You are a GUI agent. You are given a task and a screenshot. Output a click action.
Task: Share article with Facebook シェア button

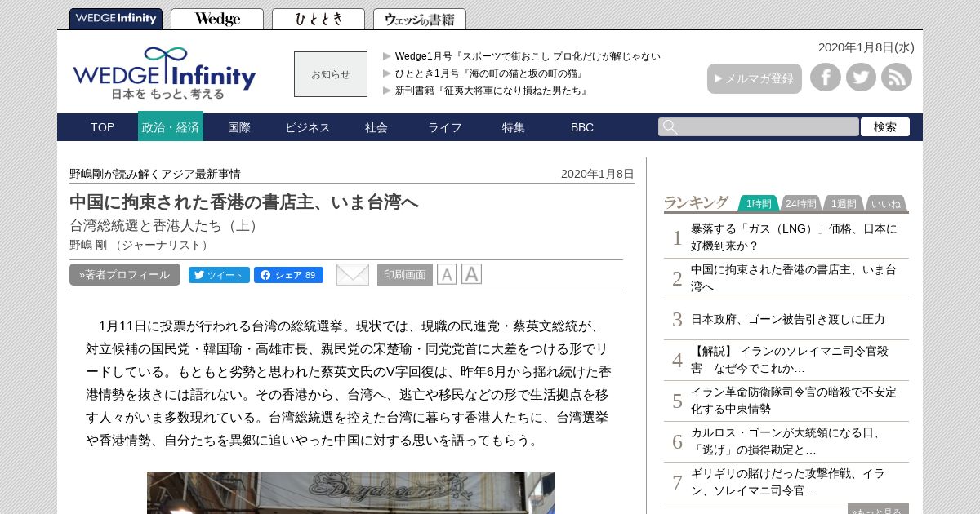pos(288,275)
